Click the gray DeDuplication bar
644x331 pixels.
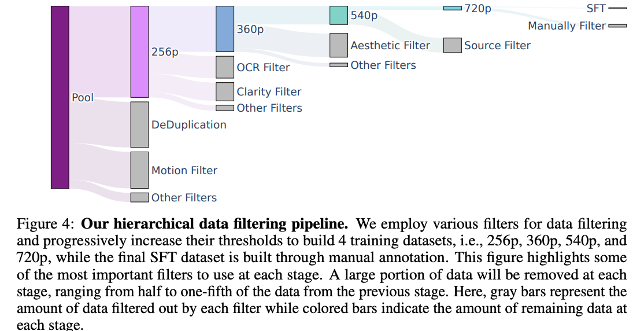click(x=139, y=124)
